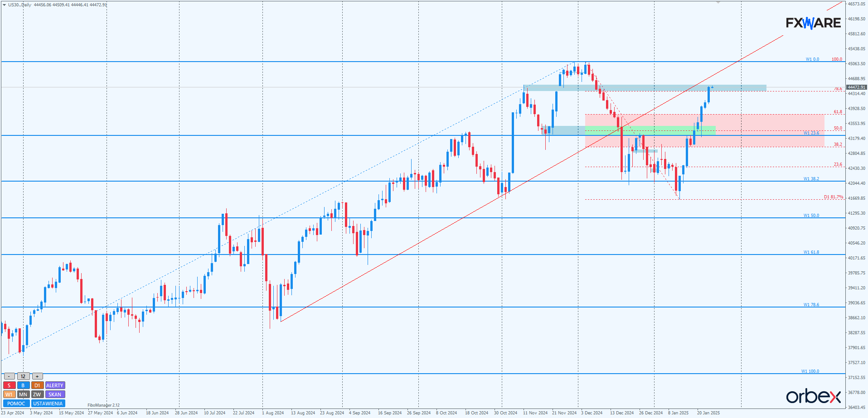Open the POMOC help menu
The image size is (868, 418).
click(x=16, y=404)
